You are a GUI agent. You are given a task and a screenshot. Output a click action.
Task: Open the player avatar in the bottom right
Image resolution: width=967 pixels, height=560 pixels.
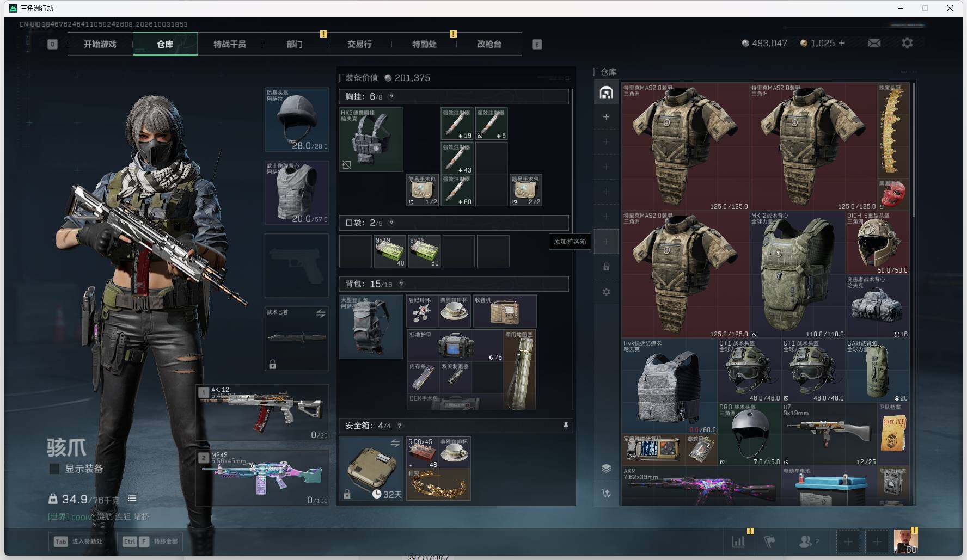[x=905, y=541]
